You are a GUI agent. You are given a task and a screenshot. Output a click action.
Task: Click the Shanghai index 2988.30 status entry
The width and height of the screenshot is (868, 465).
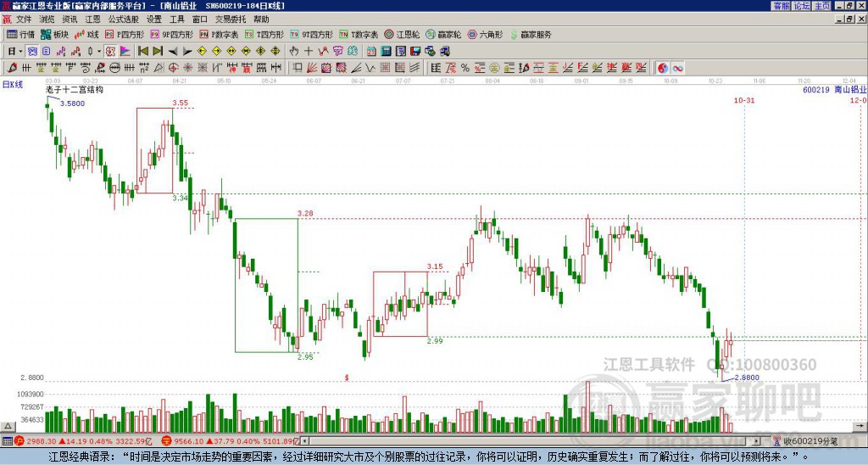click(x=83, y=441)
